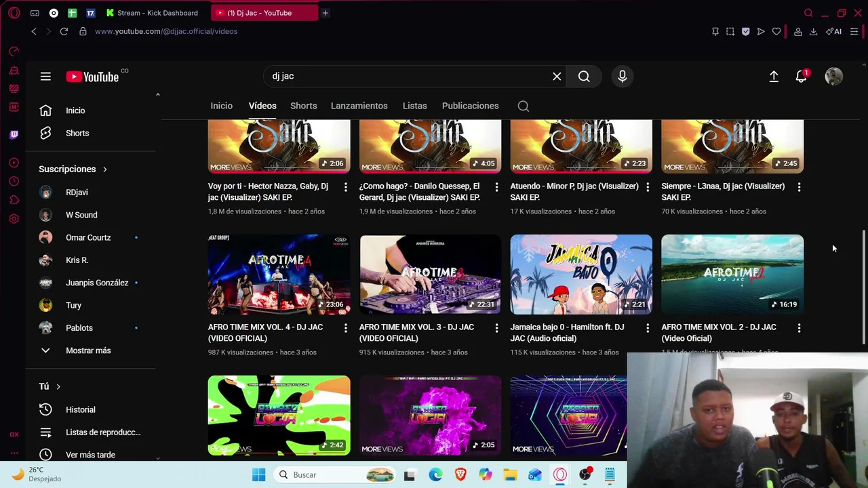
Task: Search within channel using magnifier icon
Action: (524, 106)
